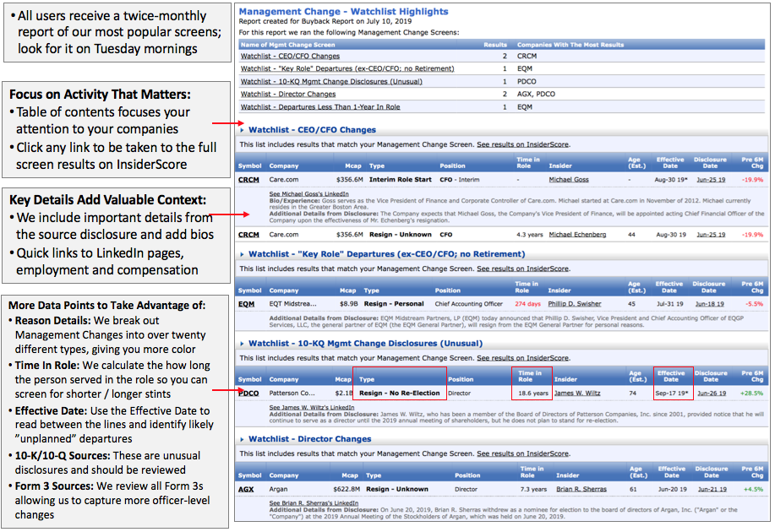Image resolution: width=775 pixels, height=532 pixels.
Task: Click "See results on InsiderScore" under Director Changes
Action: point(522,453)
